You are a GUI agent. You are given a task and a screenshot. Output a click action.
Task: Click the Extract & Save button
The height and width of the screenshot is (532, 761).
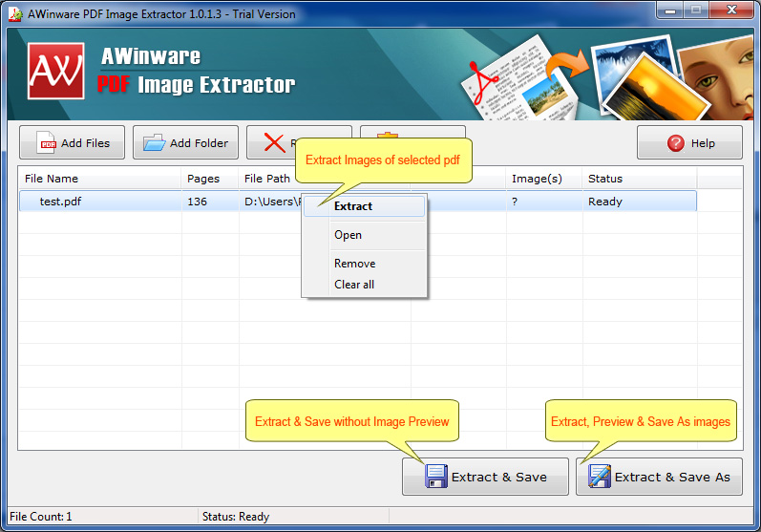pyautogui.click(x=485, y=477)
